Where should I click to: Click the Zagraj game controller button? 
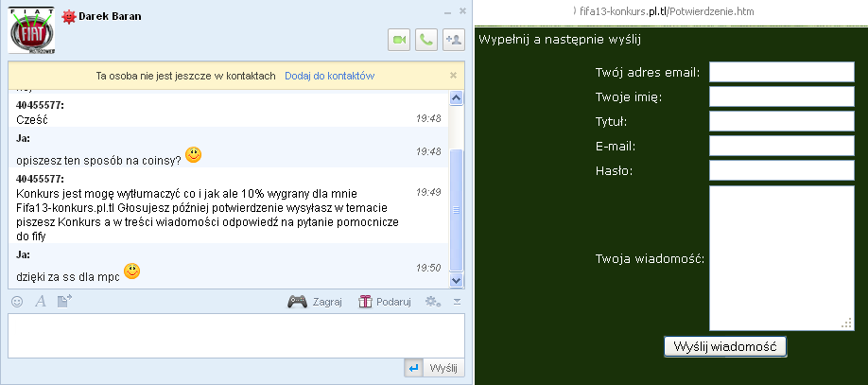[x=315, y=302]
